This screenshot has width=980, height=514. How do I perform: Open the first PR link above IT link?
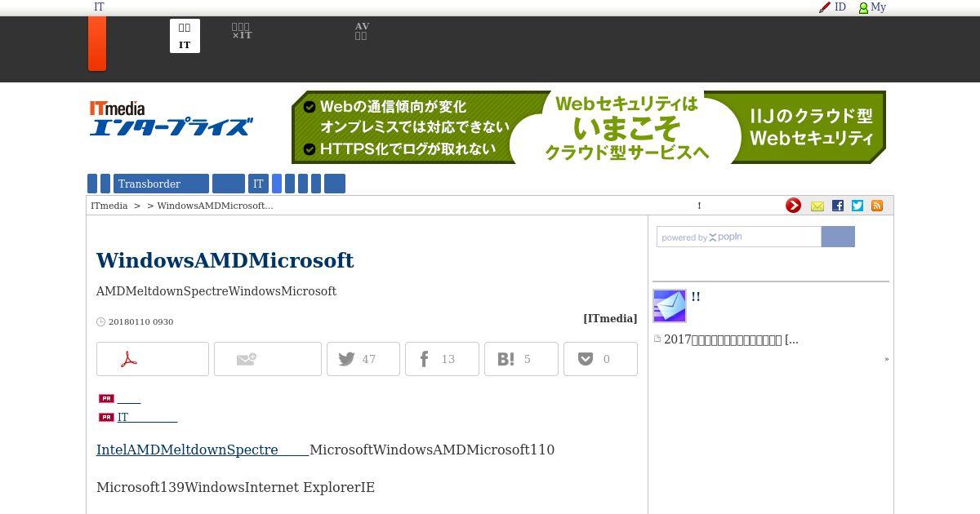coord(129,398)
